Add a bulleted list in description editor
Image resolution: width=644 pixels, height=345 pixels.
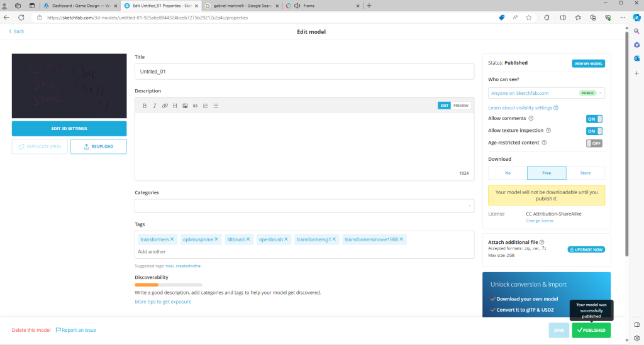click(216, 106)
